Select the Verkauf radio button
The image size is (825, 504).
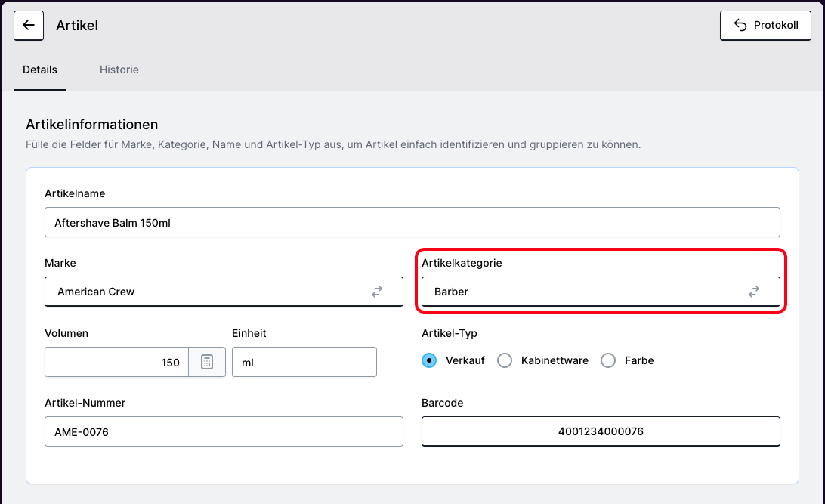(x=429, y=360)
